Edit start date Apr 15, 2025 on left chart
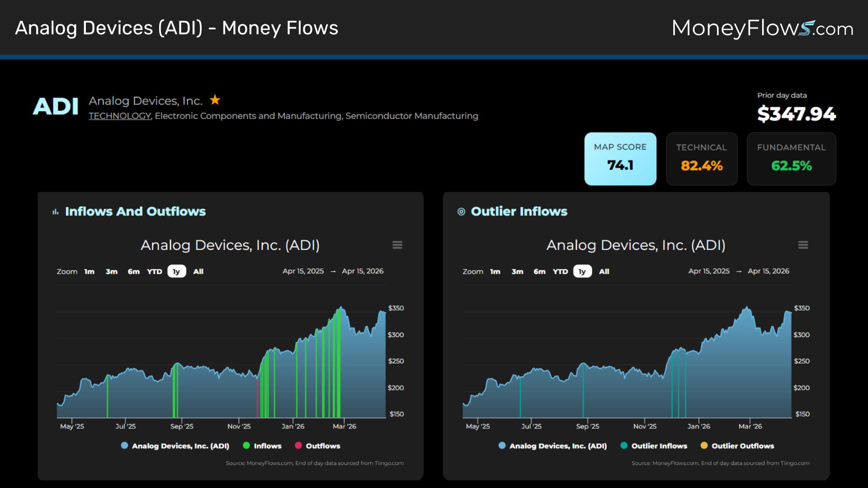 (303, 271)
